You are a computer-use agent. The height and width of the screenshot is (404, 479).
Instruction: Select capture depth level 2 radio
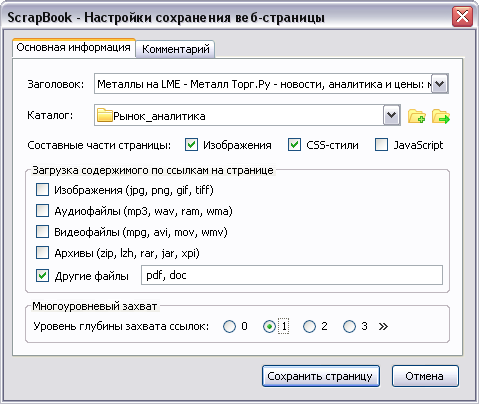[309, 326]
